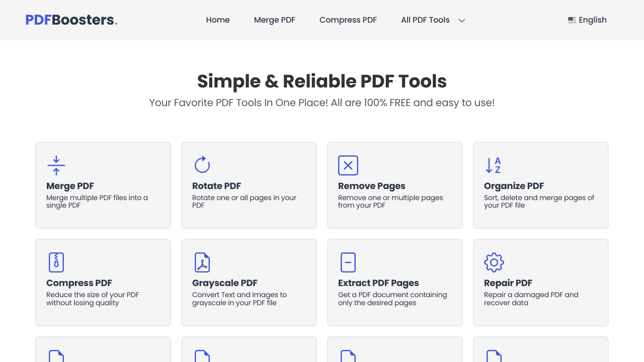
Task: Click the Rotate PDF circular arrow icon
Action: click(202, 164)
